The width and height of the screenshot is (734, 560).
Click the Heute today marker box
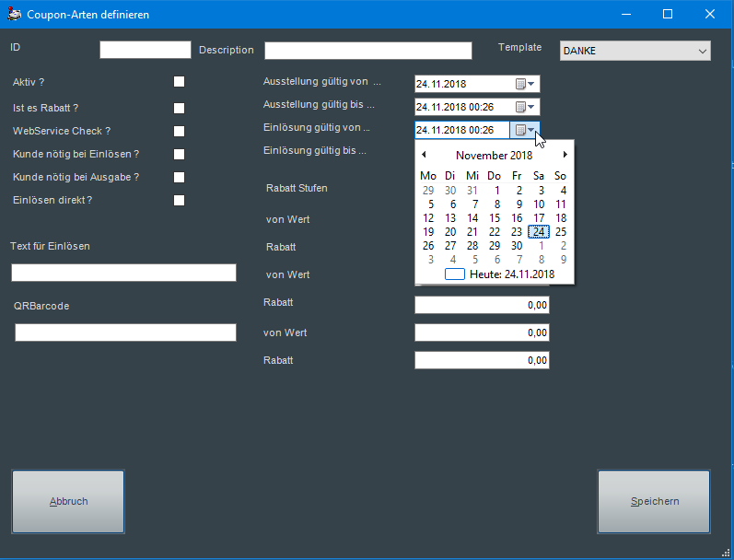point(455,274)
